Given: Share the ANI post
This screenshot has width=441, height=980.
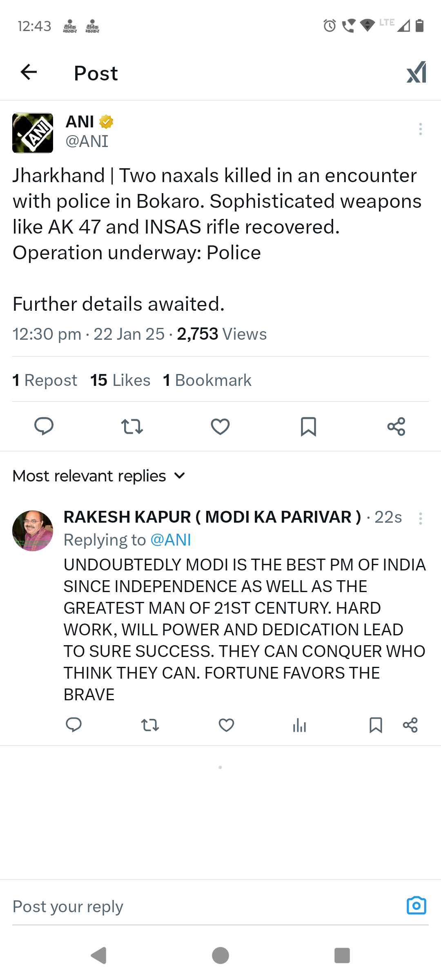Looking at the screenshot, I should (x=396, y=426).
